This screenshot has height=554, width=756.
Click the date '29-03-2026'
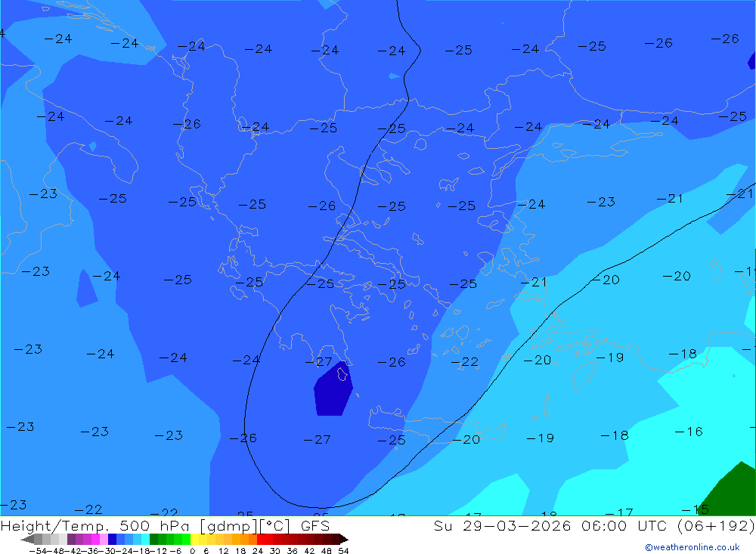point(517,525)
